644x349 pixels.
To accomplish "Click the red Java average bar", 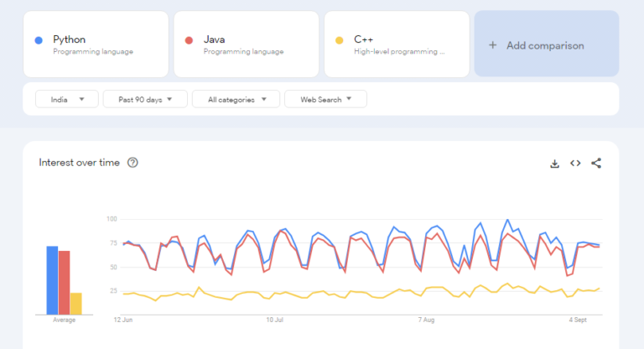I will [x=64, y=283].
